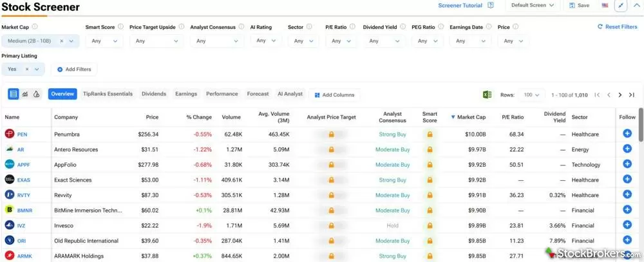Switch to Performance tab
This screenshot has width=644, height=262.
222,94
